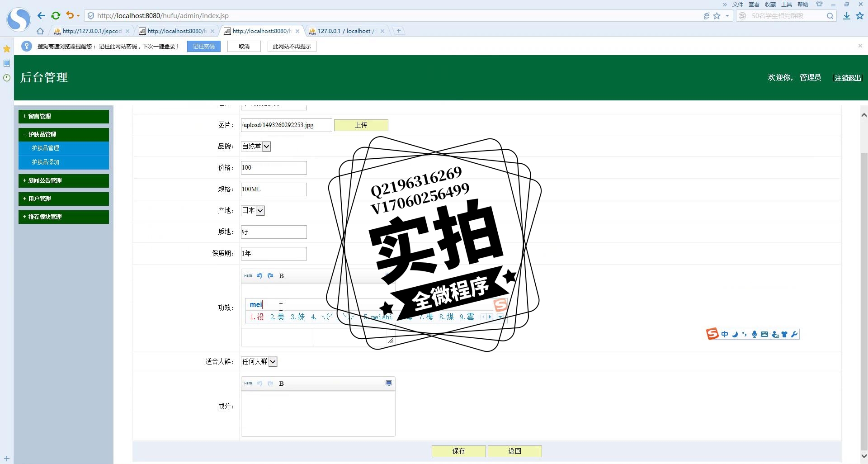
Task: Toggle bold in the 功效 editor toolbar
Action: pos(281,276)
